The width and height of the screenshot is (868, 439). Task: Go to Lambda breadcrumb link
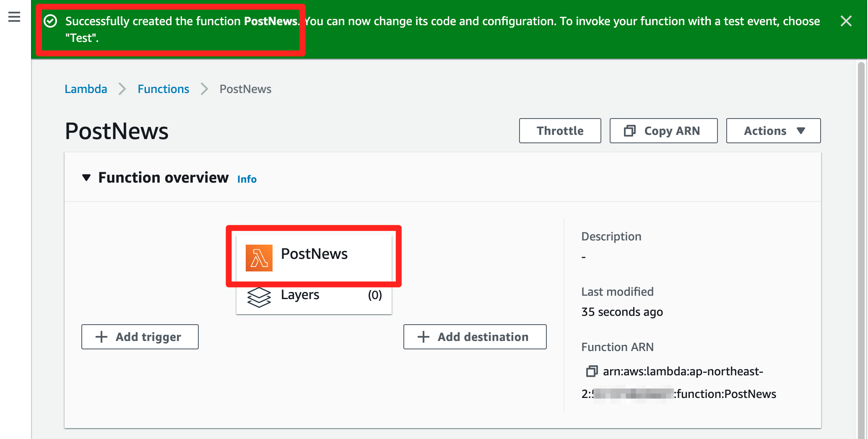point(86,89)
